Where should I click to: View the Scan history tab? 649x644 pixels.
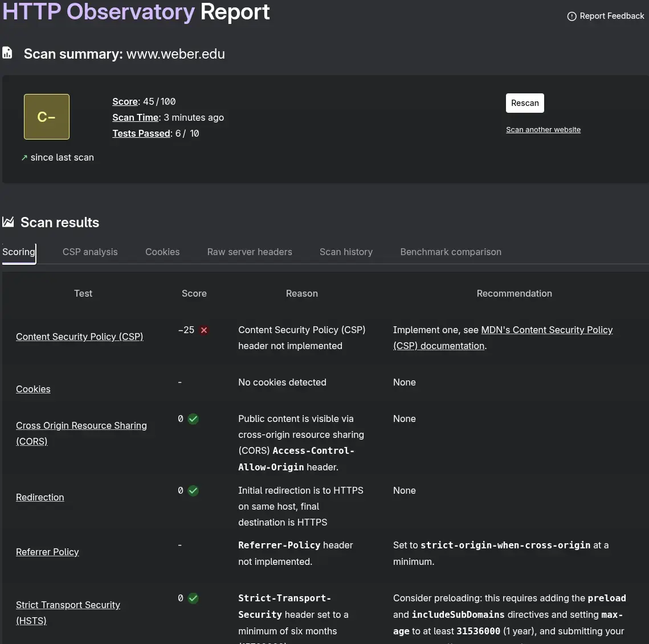346,252
